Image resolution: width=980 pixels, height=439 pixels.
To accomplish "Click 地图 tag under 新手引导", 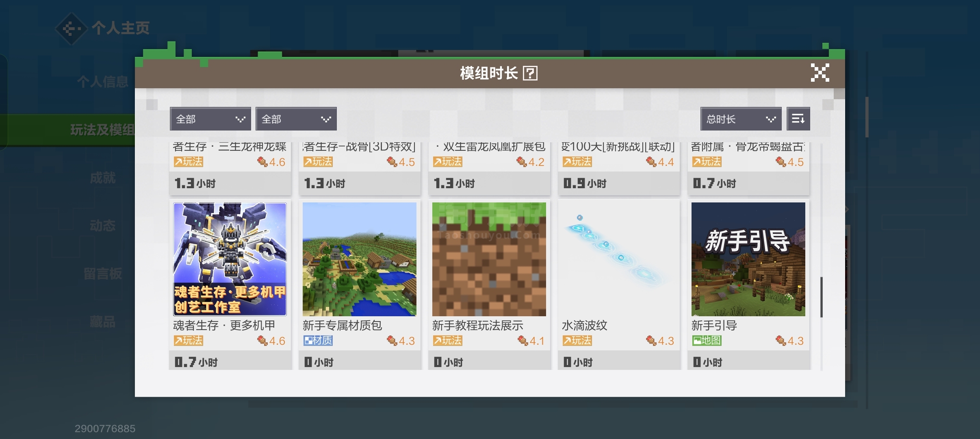I will point(707,341).
